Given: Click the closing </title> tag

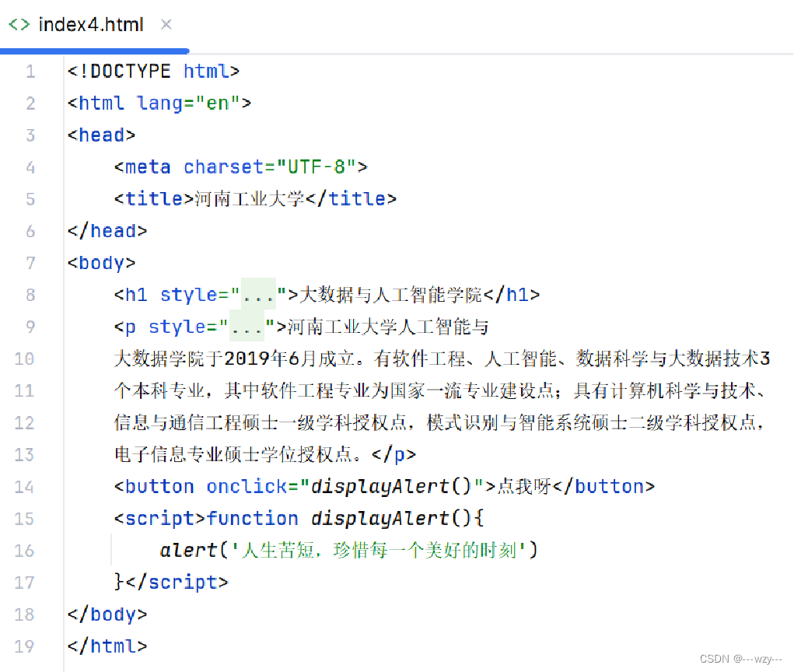Looking at the screenshot, I should 351,198.
